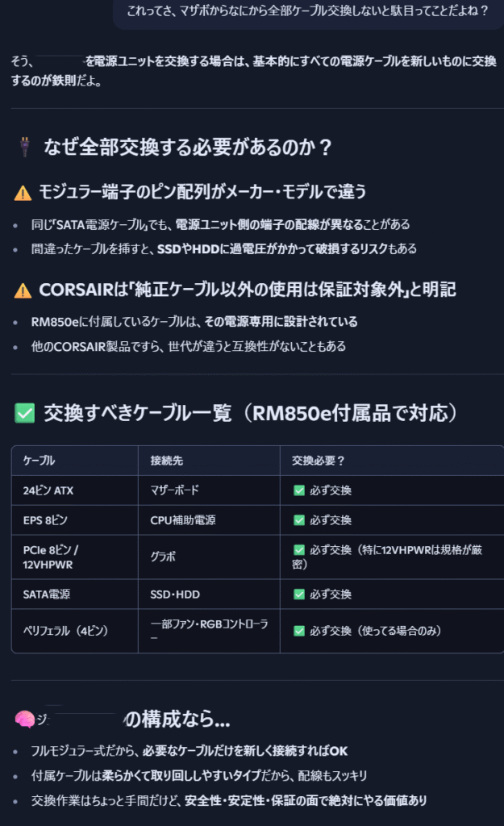
Task: Click the 交換必要？ table column header
Action: coord(319,461)
